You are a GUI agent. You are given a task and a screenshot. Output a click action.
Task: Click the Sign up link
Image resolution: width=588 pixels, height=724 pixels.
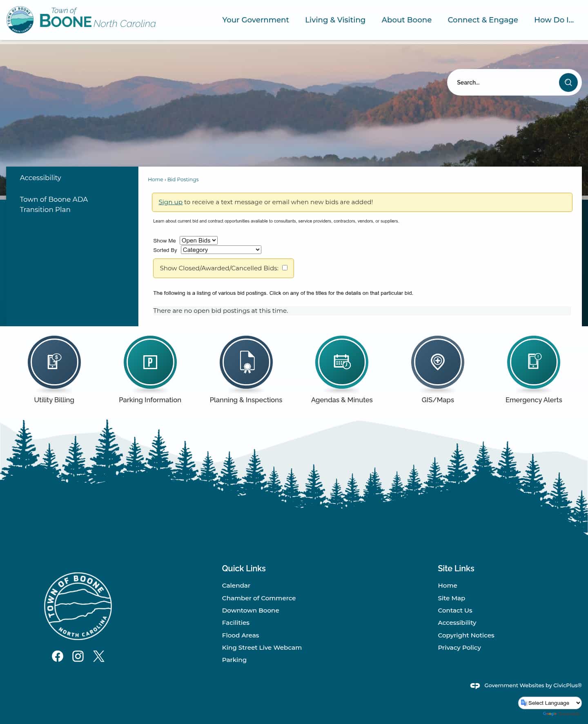tap(170, 202)
